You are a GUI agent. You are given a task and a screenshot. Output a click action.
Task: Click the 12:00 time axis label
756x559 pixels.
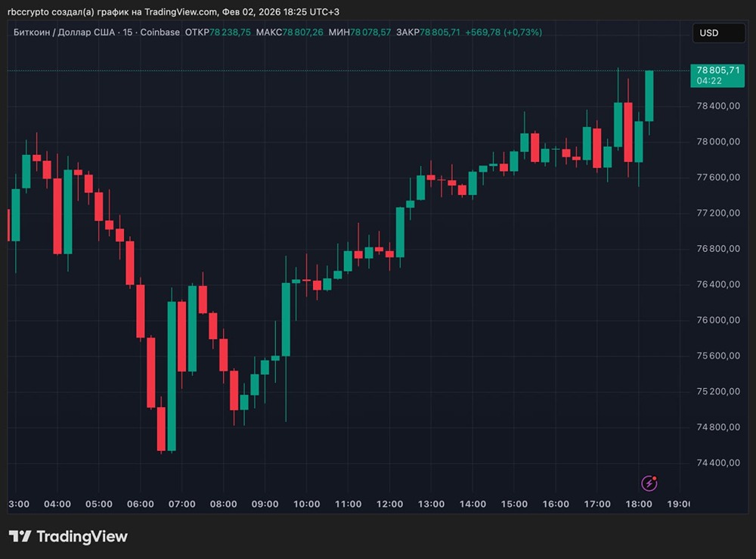coord(389,504)
